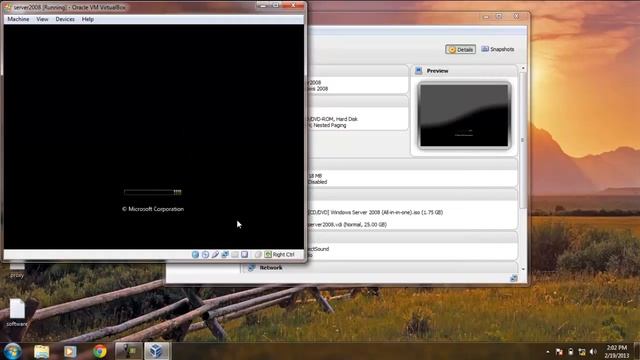Screen dimensions: 640x360
Task: Open the Help menu in the VM window
Action: pyautogui.click(x=88, y=19)
